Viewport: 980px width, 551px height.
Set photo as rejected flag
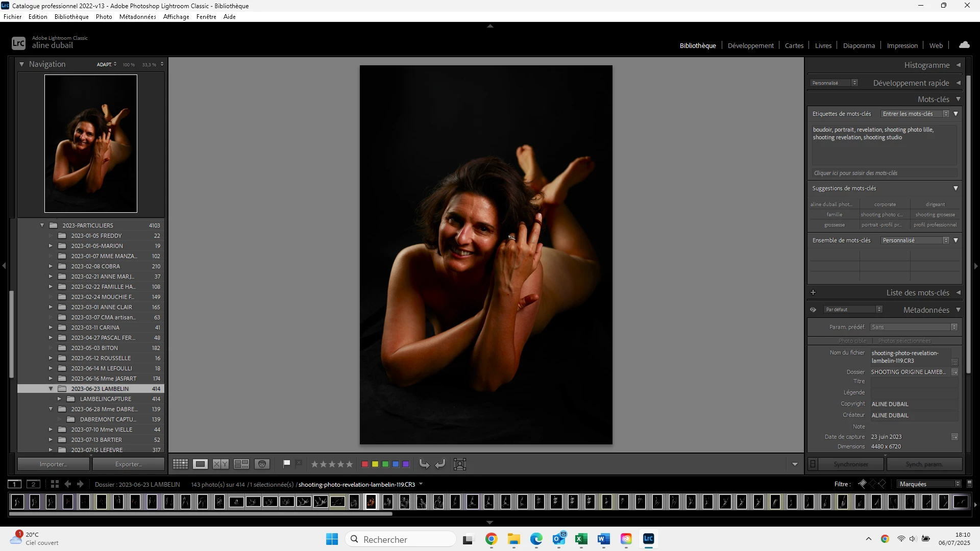pos(299,463)
